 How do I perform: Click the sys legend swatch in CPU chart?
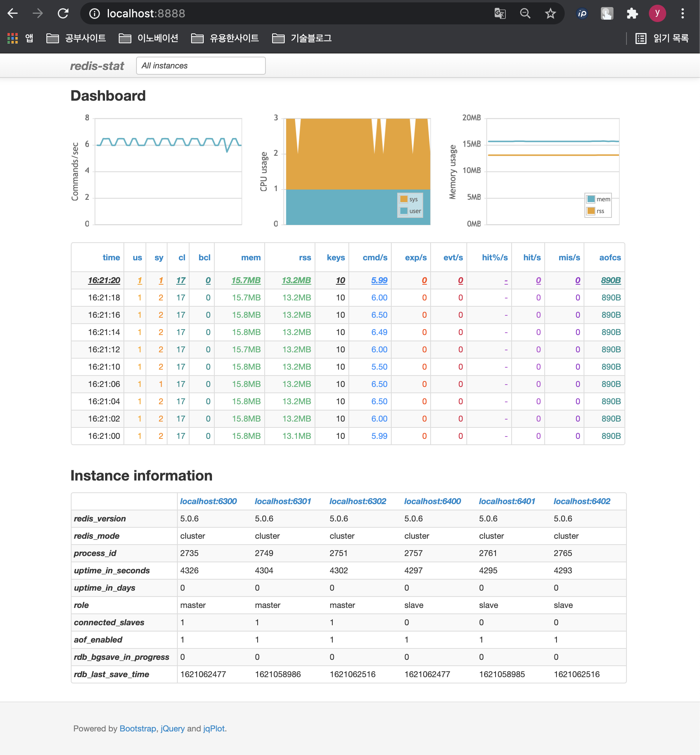click(x=404, y=199)
